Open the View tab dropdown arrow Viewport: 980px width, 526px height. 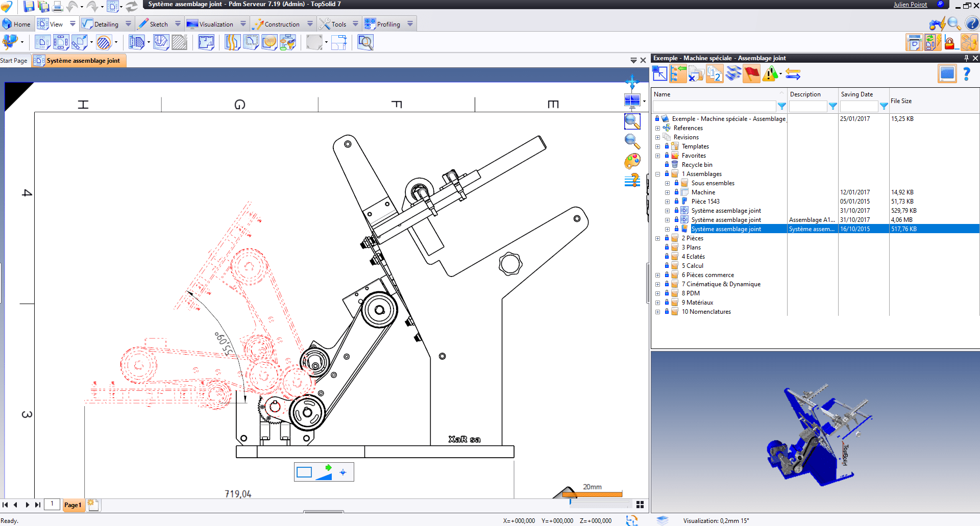click(72, 24)
